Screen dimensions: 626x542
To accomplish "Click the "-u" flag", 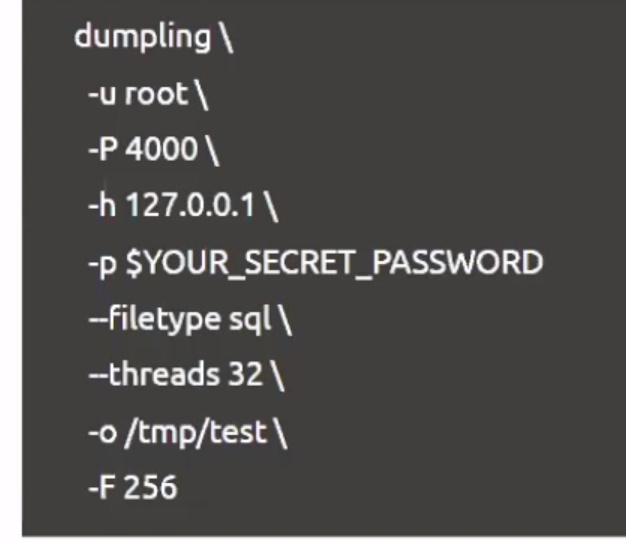I will (98, 94).
